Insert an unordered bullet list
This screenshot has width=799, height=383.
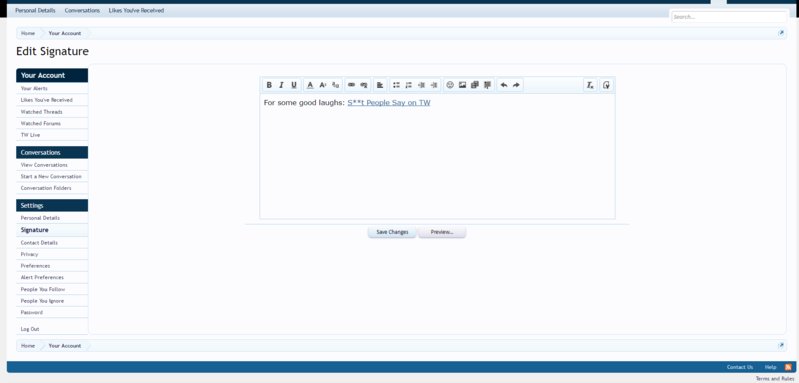click(x=396, y=85)
